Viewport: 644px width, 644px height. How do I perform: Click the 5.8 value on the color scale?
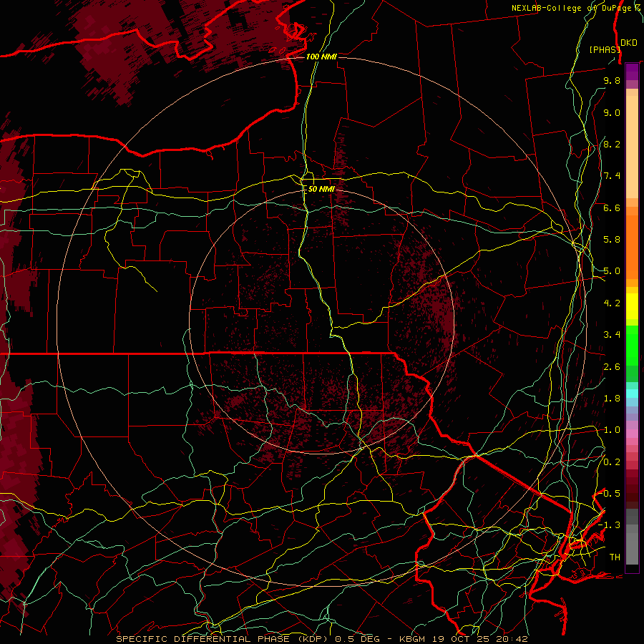[x=612, y=240]
